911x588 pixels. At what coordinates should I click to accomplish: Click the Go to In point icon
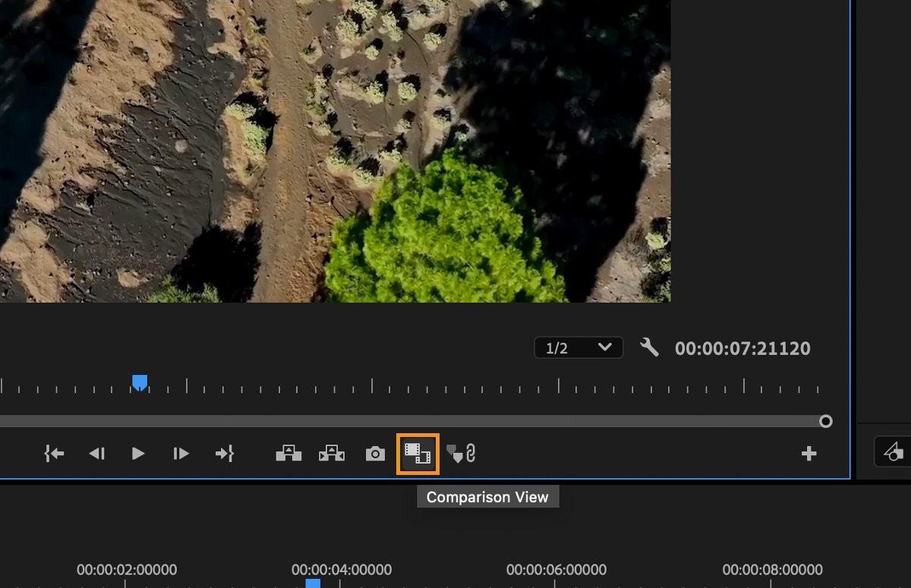[x=54, y=453]
